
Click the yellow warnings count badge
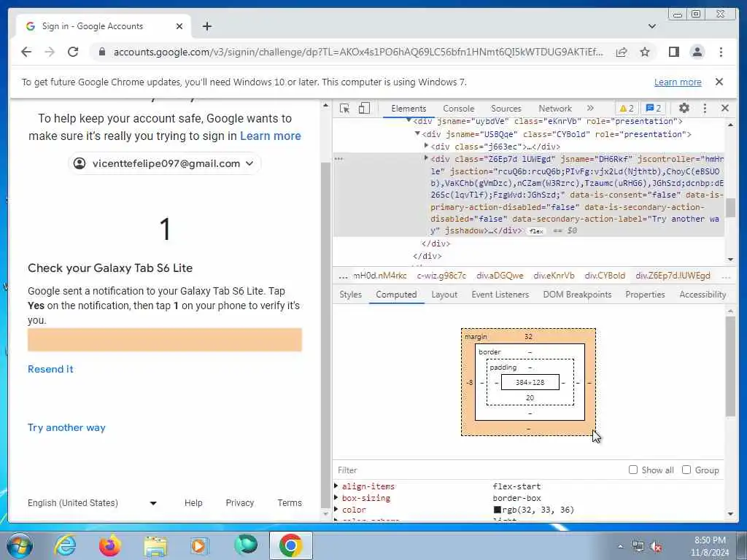tap(627, 108)
